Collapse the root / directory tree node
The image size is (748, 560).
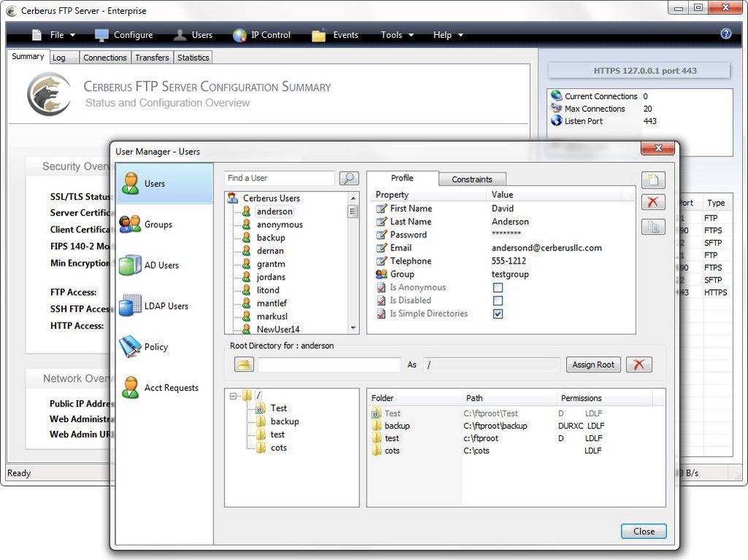(233, 396)
